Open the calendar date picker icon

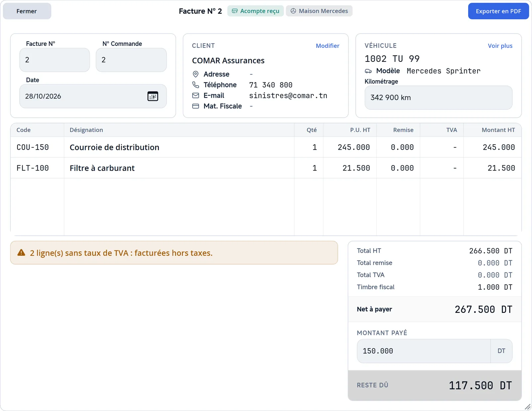tap(153, 96)
